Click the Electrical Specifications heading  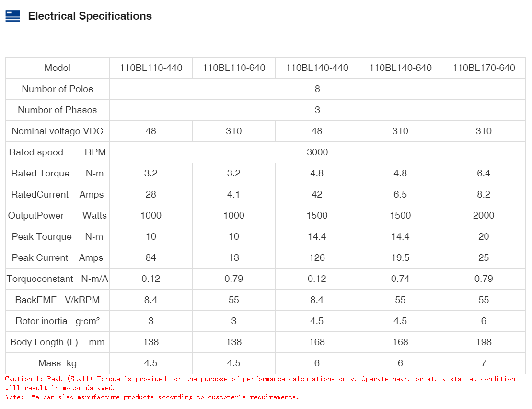[90, 16]
